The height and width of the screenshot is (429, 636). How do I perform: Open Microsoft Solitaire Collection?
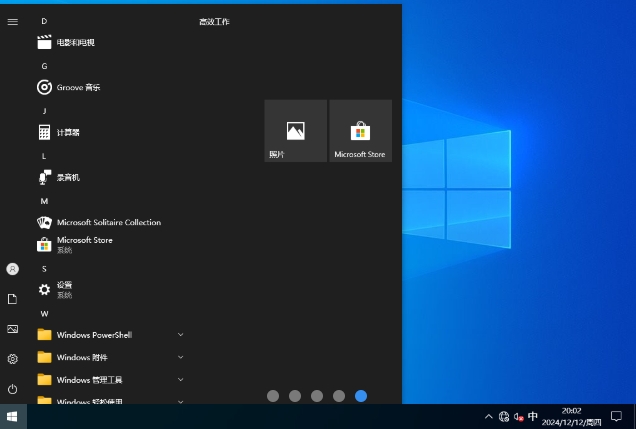[x=107, y=222]
